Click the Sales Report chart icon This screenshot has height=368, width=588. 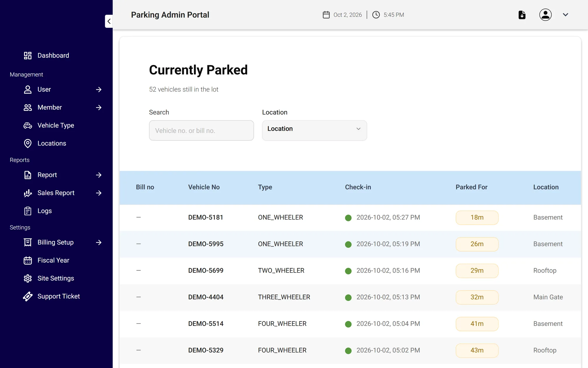point(28,193)
